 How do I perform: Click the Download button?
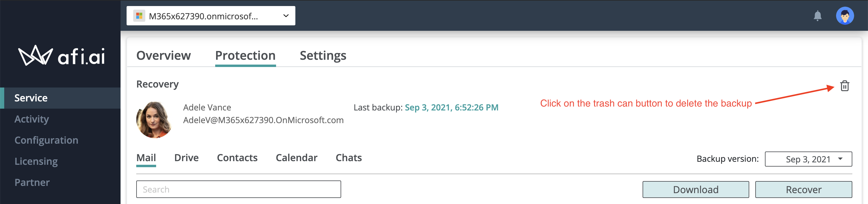696,190
